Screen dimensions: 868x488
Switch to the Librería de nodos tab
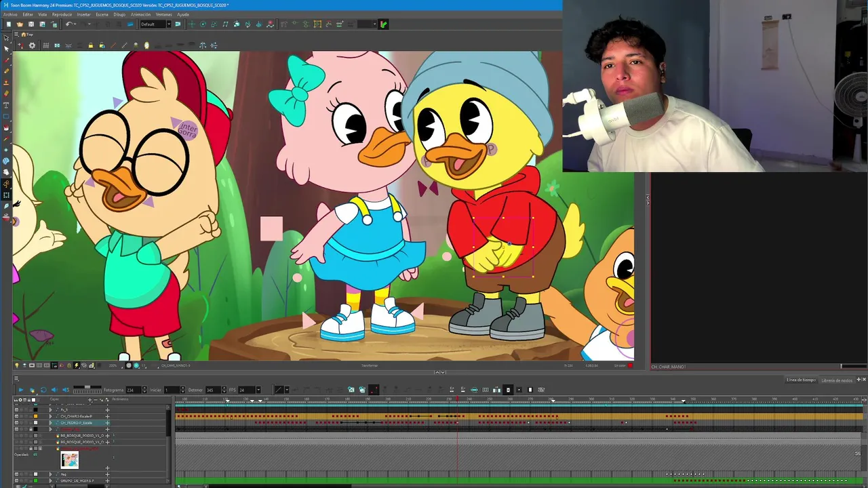click(x=837, y=380)
